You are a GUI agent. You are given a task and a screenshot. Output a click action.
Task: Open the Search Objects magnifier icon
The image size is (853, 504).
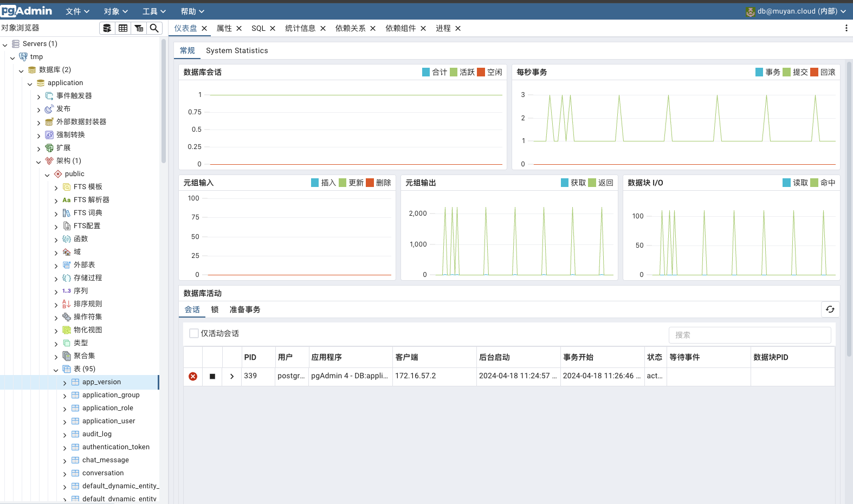[x=154, y=28]
